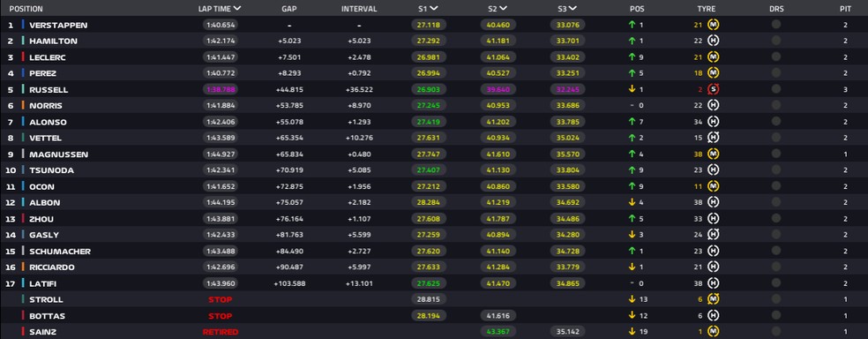Click Sainz's S3 time 35.142
The width and height of the screenshot is (868, 339).
567,332
